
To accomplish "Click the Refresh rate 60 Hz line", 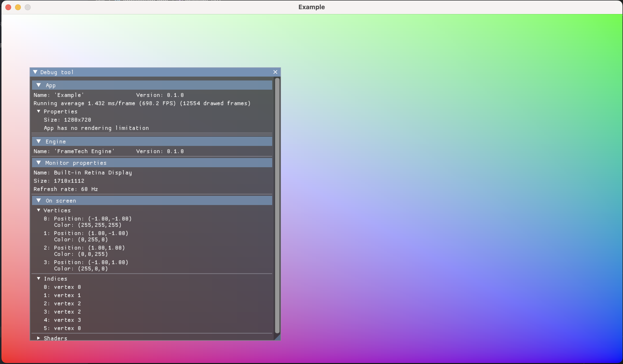I will 66,189.
